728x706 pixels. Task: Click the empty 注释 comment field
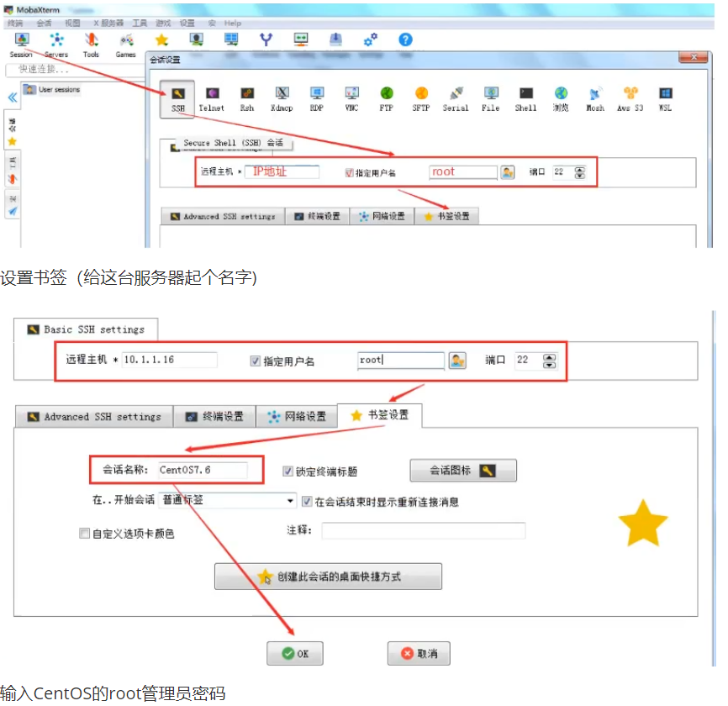point(424,530)
